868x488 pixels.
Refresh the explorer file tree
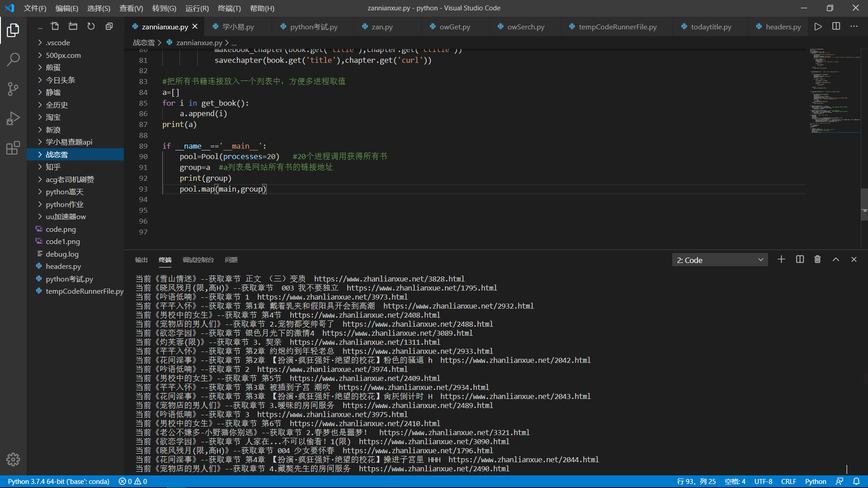[91, 27]
